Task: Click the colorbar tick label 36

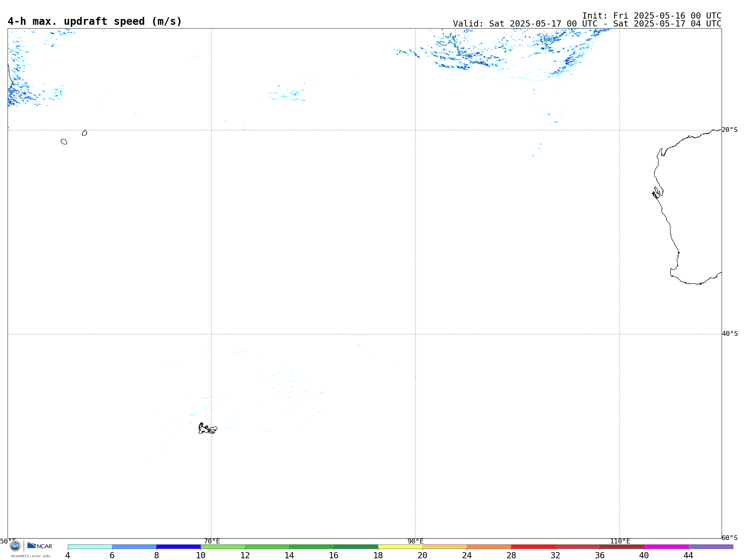Action: pyautogui.click(x=600, y=556)
